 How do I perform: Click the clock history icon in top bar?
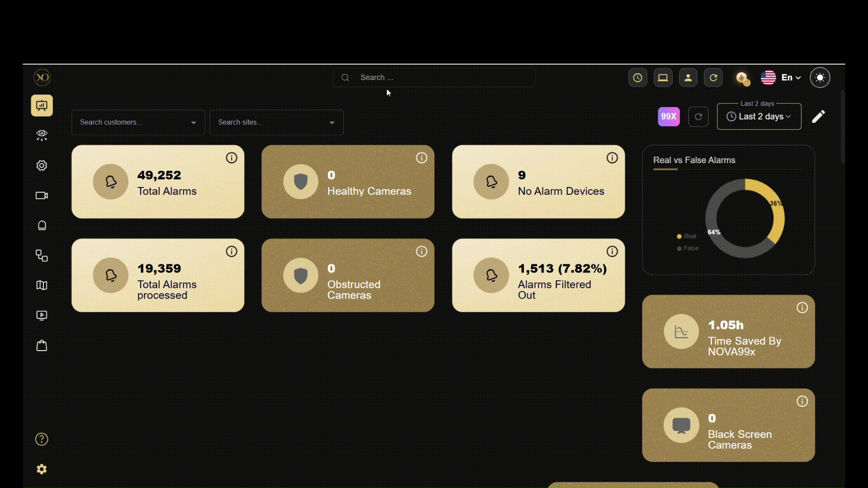637,78
